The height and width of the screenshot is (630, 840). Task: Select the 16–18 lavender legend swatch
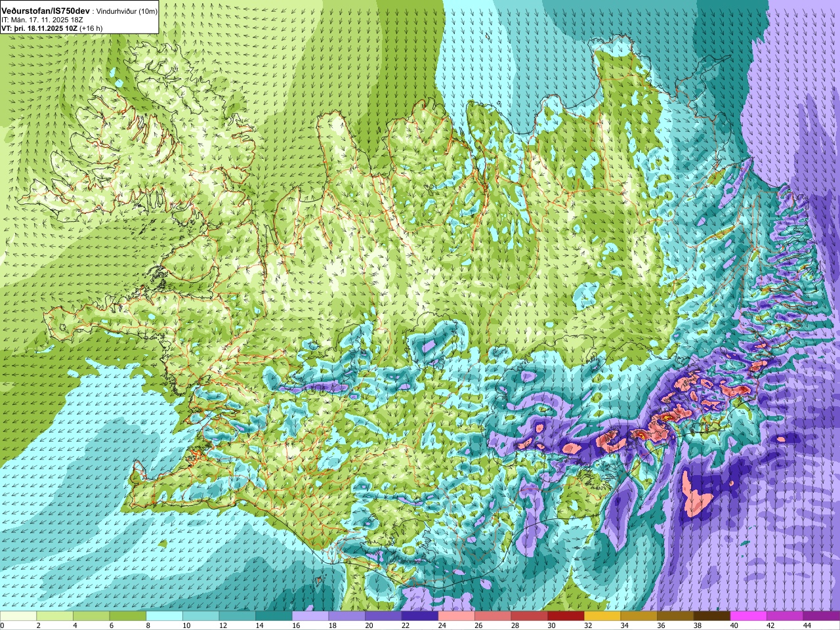coord(310,616)
